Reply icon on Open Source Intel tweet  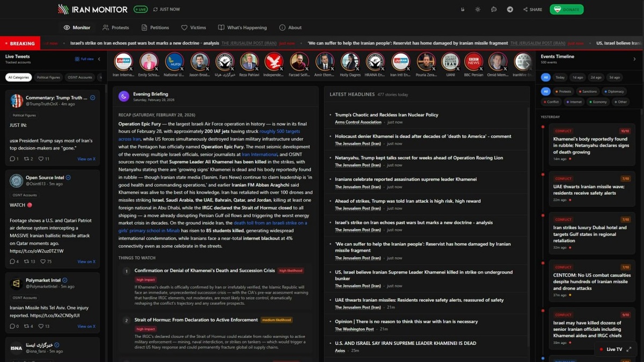click(x=14, y=262)
